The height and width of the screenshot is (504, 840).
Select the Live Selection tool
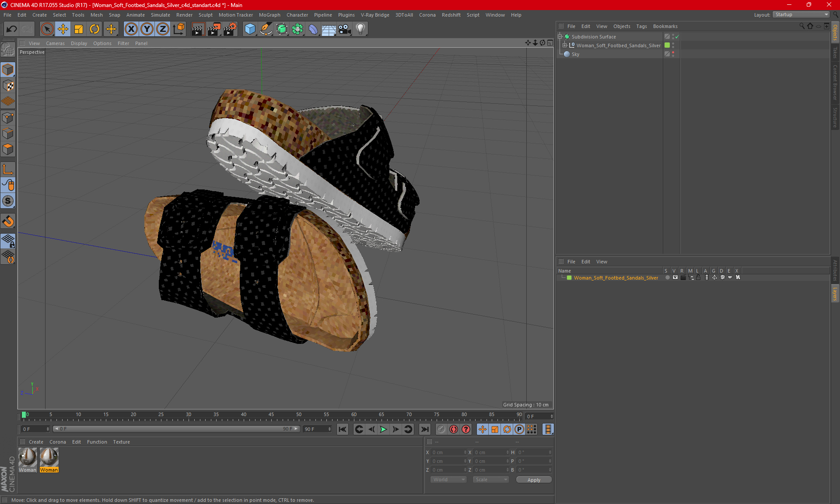[47, 29]
